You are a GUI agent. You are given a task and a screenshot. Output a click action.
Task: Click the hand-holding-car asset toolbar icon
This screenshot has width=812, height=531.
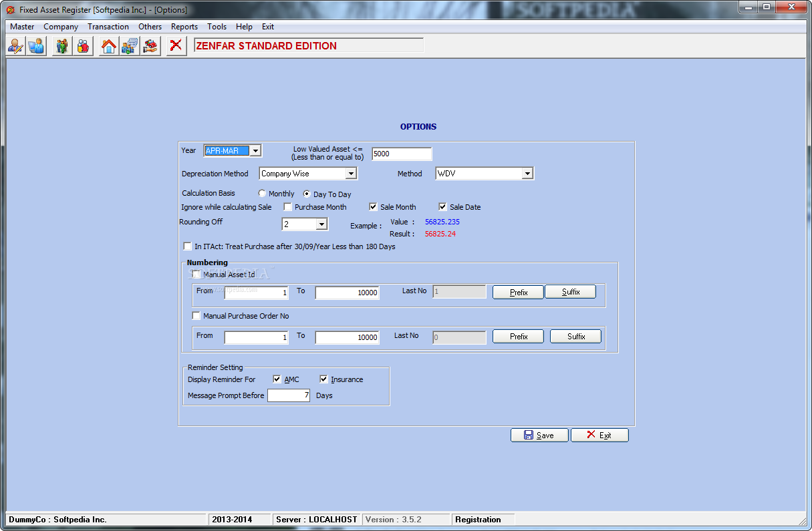150,46
